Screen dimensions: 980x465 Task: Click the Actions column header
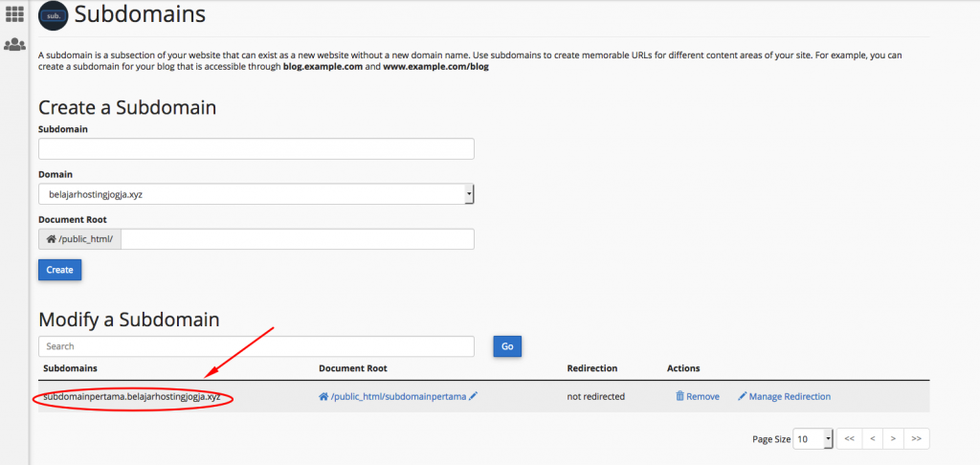(683, 368)
